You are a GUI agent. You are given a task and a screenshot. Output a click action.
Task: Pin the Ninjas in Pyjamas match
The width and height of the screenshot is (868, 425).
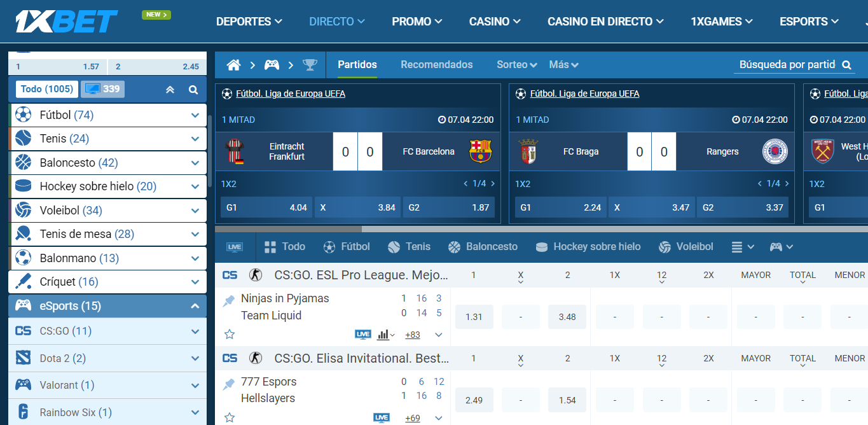coord(229,301)
